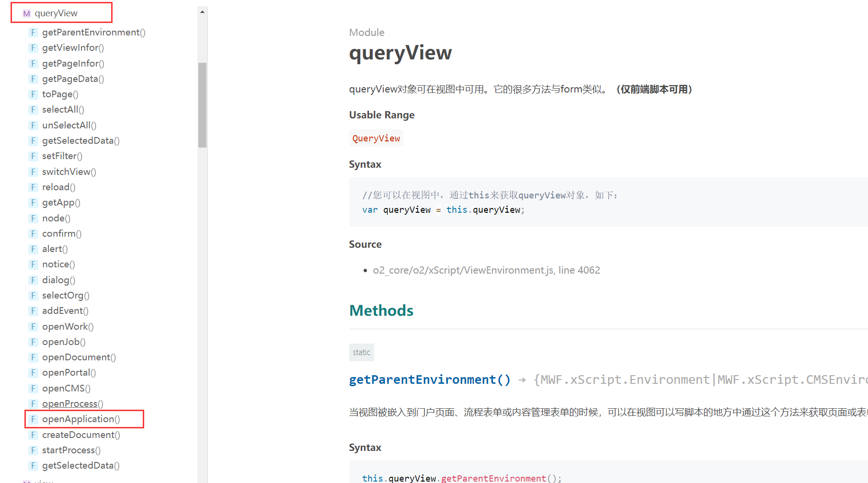Go to getSelectedData() below unSelectAll()

pyautogui.click(x=80, y=141)
